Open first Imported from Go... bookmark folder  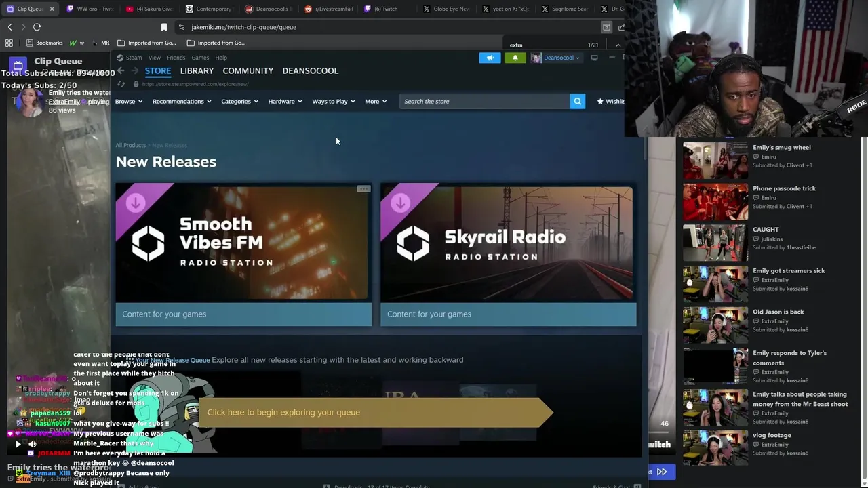click(146, 43)
